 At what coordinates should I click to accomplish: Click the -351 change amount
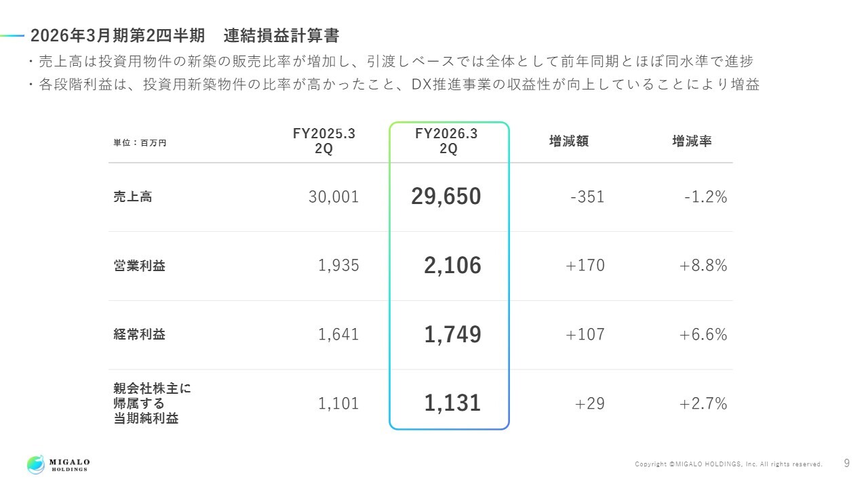(587, 197)
